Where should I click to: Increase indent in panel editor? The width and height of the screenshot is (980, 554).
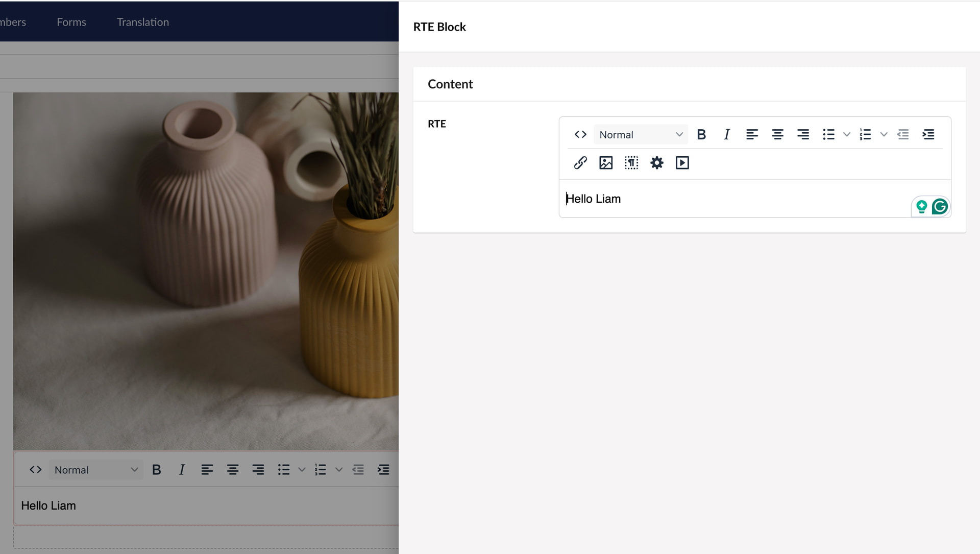(928, 134)
